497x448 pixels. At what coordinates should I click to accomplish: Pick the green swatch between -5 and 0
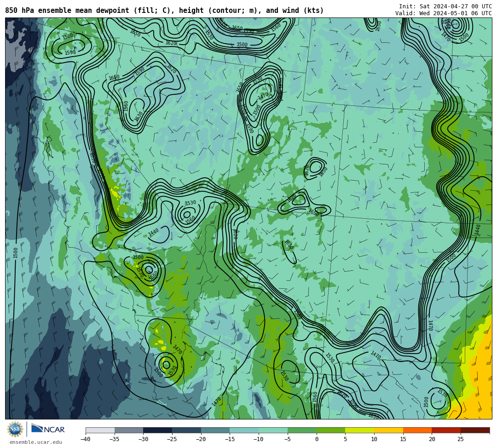click(x=302, y=430)
